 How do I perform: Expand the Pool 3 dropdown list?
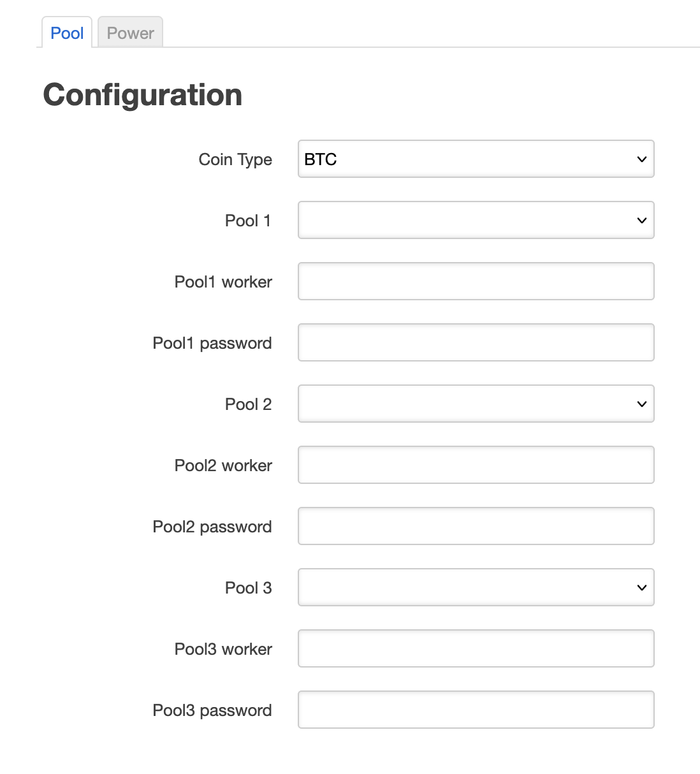coord(476,588)
